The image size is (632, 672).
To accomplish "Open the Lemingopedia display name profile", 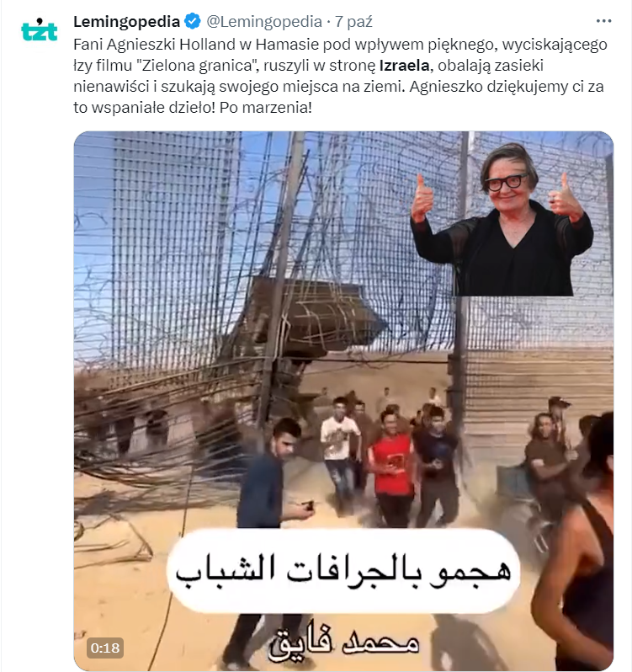I will click(127, 21).
